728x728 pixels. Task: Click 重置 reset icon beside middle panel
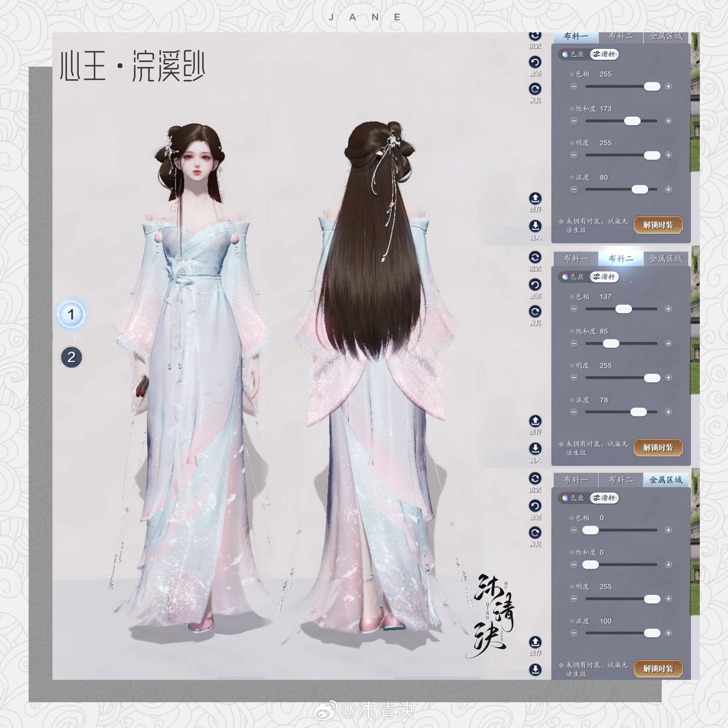point(535,257)
